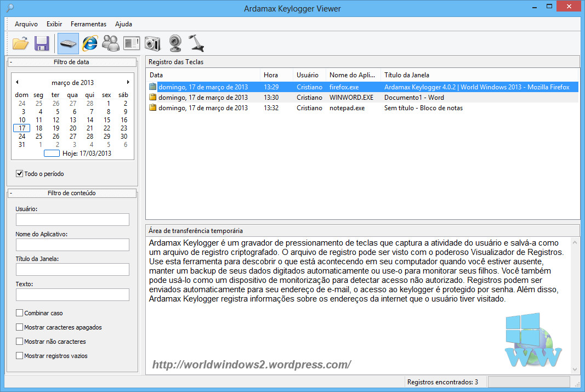
Task: Sort by the Usuário column header
Action: [309, 75]
